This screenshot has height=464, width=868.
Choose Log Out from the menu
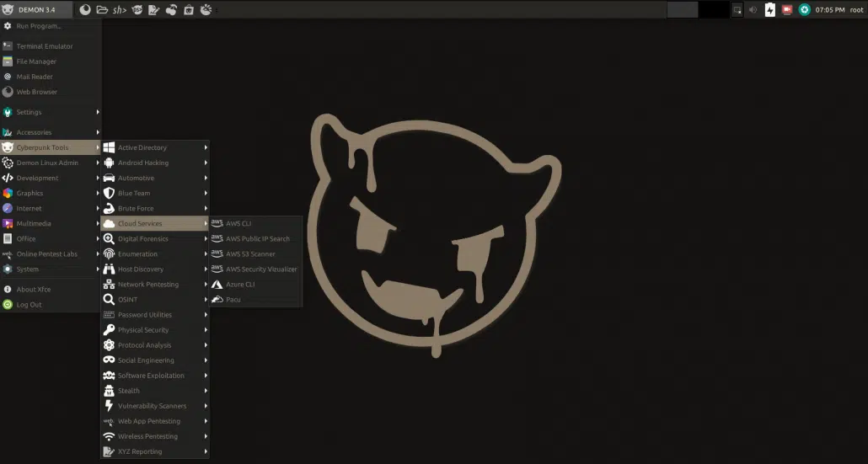pyautogui.click(x=51, y=304)
